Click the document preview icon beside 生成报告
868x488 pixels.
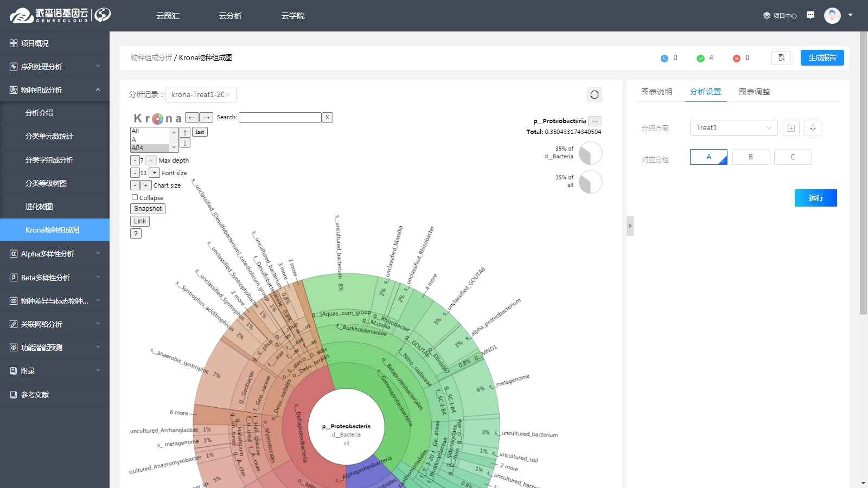click(781, 57)
